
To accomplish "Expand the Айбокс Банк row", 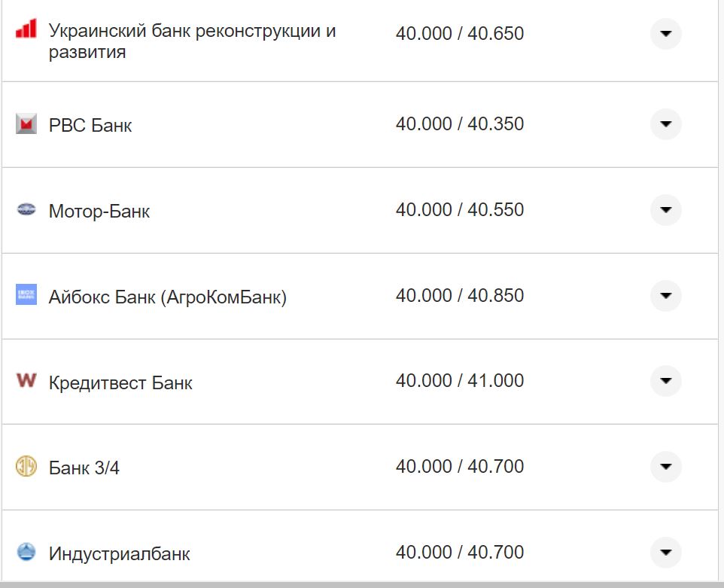I will [x=665, y=296].
